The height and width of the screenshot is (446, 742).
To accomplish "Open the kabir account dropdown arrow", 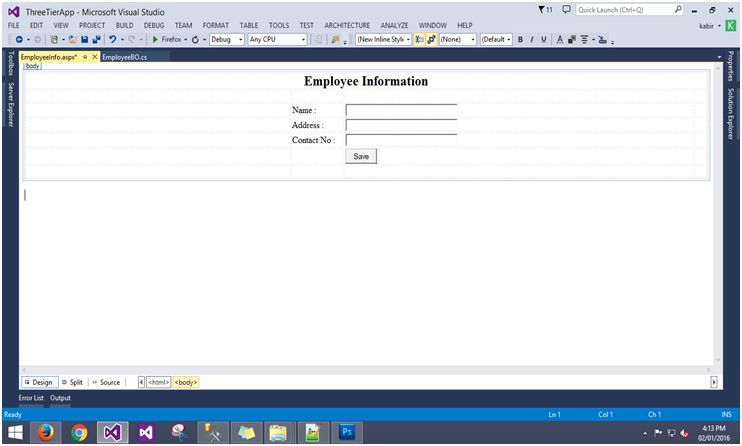I will click(720, 26).
